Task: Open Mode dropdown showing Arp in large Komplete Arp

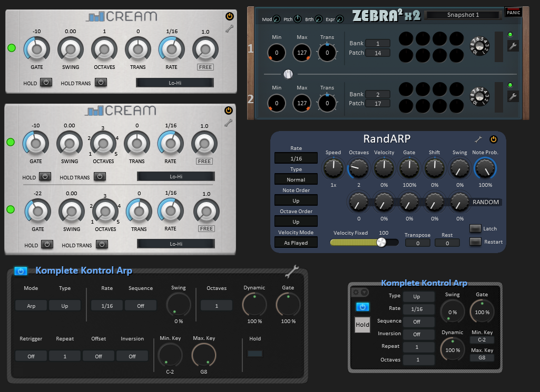Action: [x=31, y=306]
